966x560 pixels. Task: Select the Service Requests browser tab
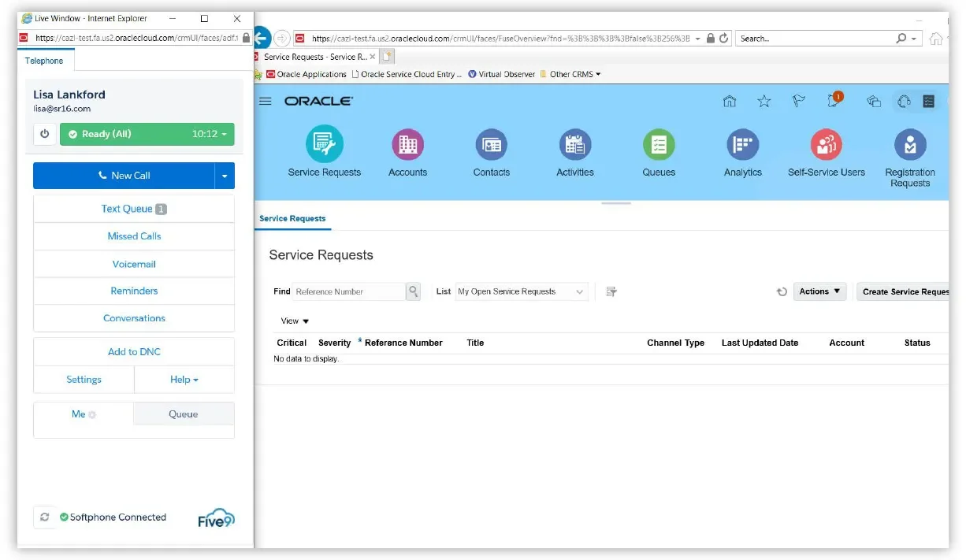tap(315, 57)
